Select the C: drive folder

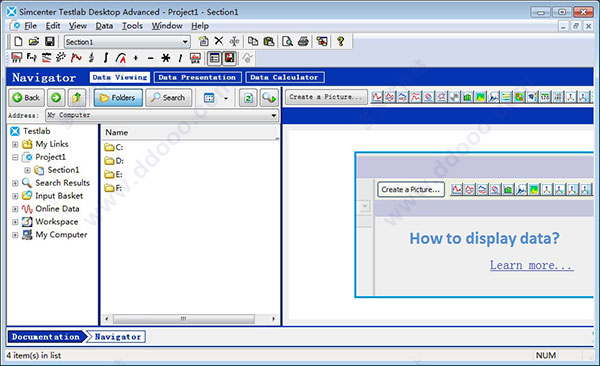(x=114, y=147)
